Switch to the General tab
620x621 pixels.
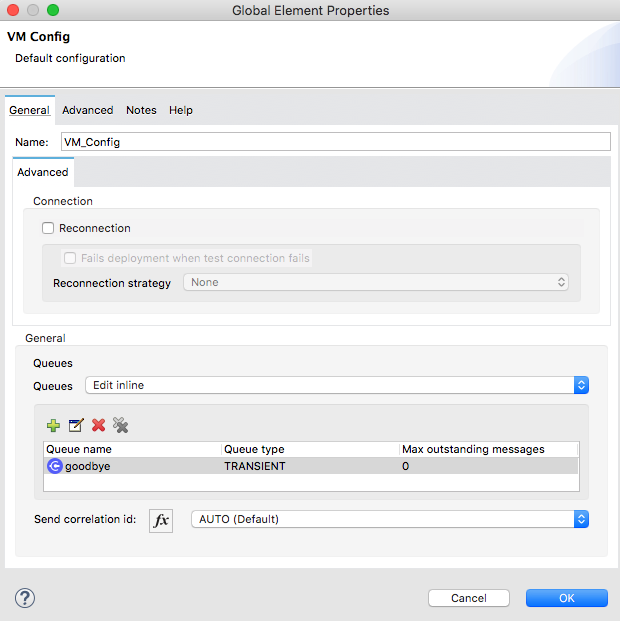[30, 110]
